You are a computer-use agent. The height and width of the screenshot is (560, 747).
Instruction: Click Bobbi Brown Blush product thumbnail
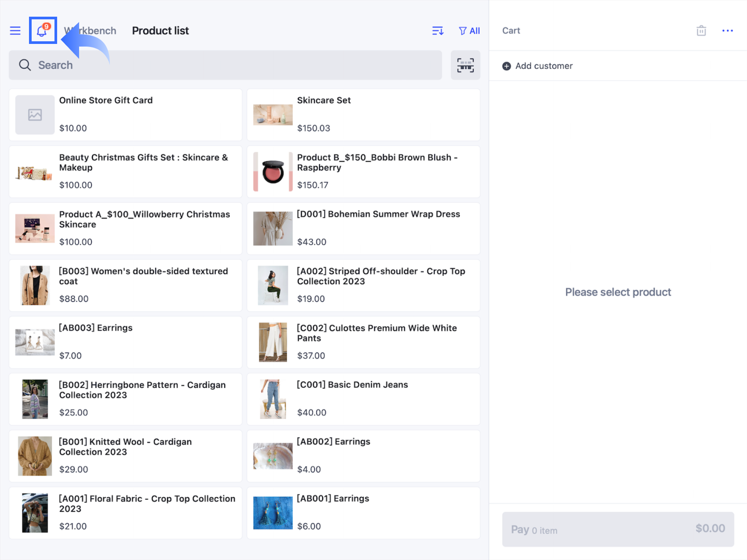tap(273, 172)
